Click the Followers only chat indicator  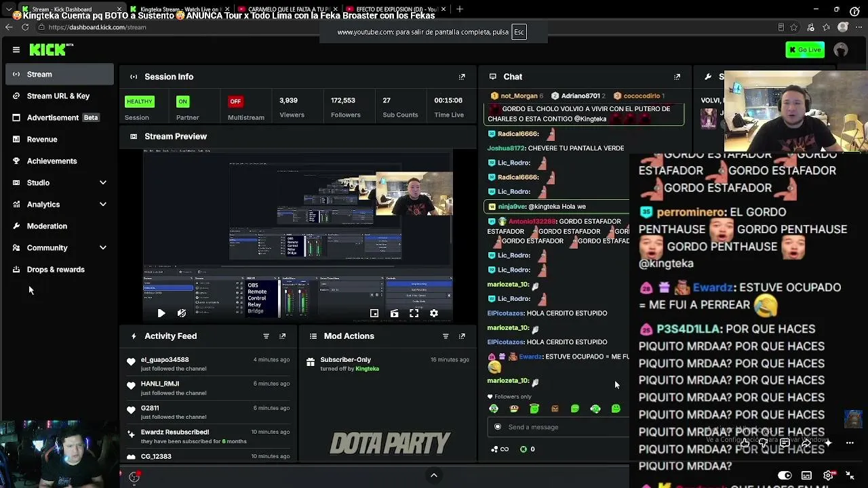[x=509, y=396]
